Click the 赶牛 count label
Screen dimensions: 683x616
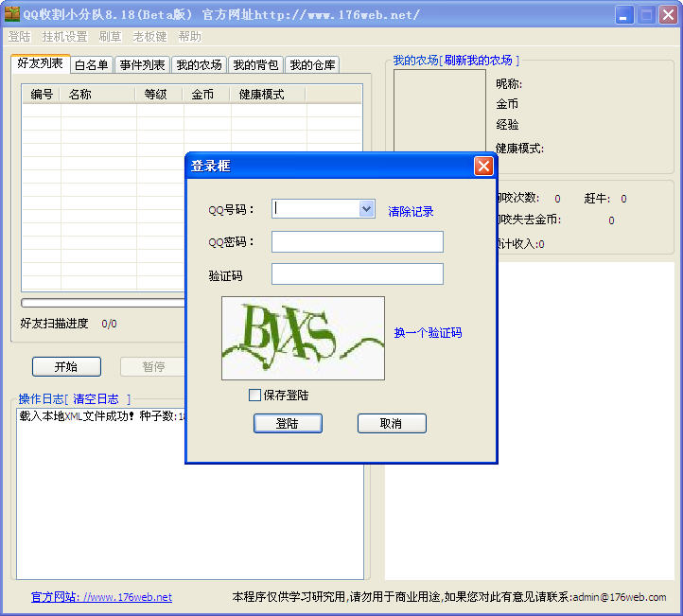tap(597, 199)
